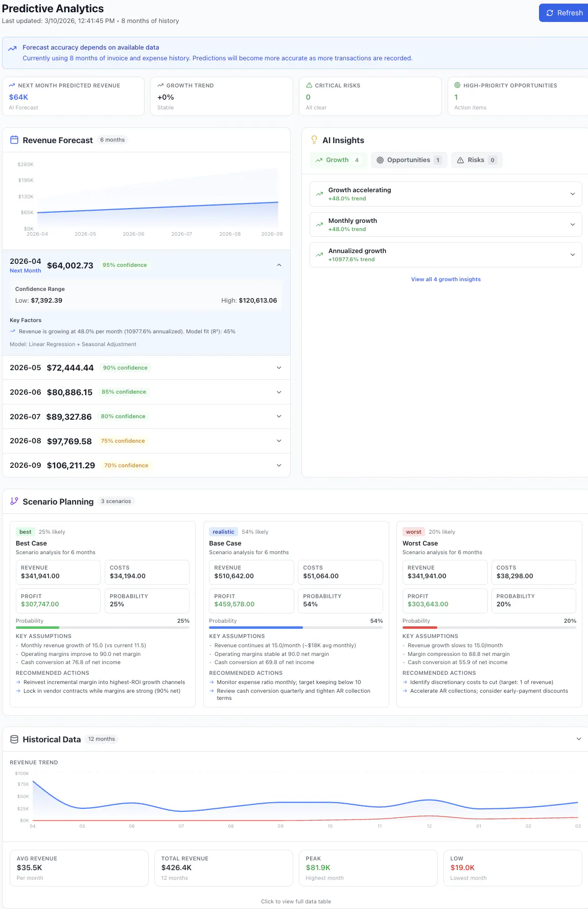Switch to the Opportunities insights tab
The width and height of the screenshot is (588, 909).
(409, 160)
